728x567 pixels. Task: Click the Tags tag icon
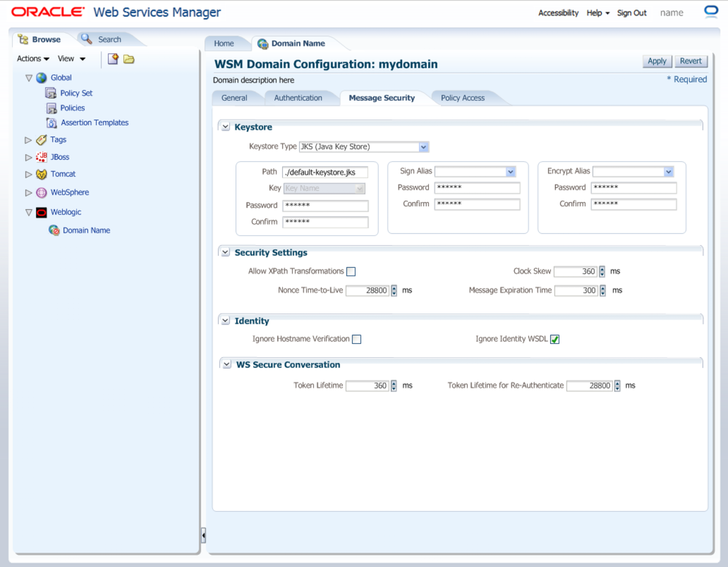41,140
